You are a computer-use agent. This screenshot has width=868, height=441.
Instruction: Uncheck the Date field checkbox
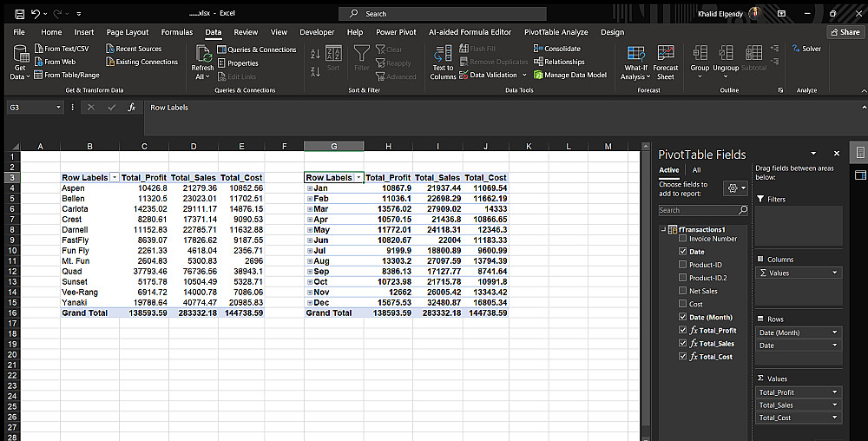tap(682, 252)
